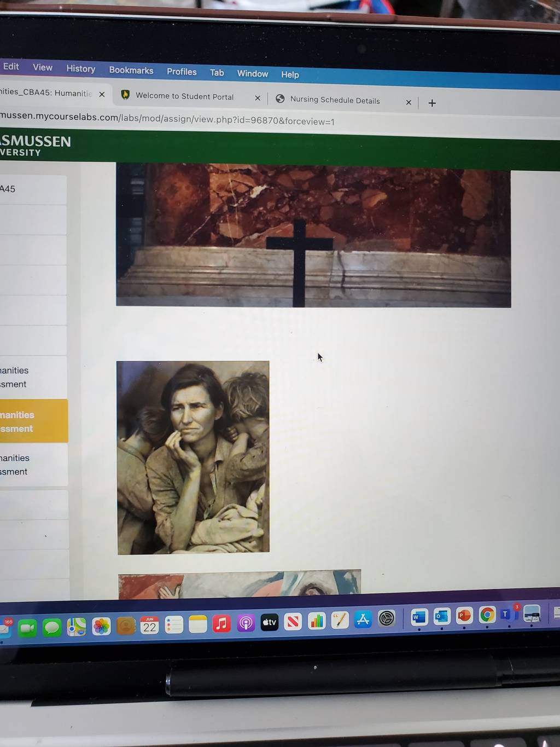This screenshot has height=747, width=560.
Task: Open System Preferences in the dock
Action: (x=386, y=619)
